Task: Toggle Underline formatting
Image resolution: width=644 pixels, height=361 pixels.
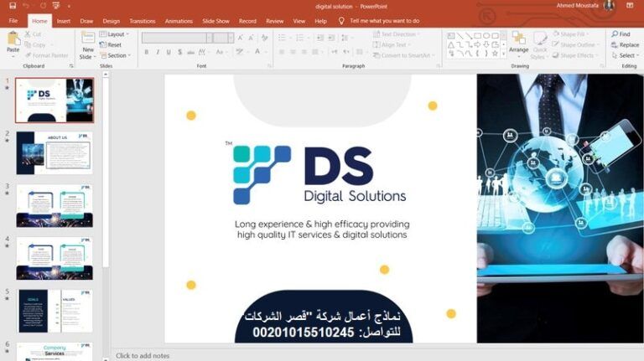Action: (x=169, y=52)
